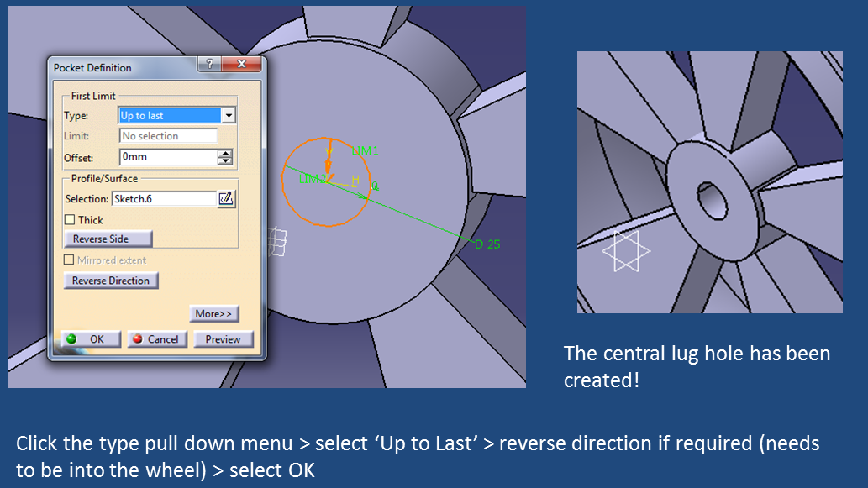
Task: Click the sketch selector icon beside Sketch.6
Action: [227, 198]
